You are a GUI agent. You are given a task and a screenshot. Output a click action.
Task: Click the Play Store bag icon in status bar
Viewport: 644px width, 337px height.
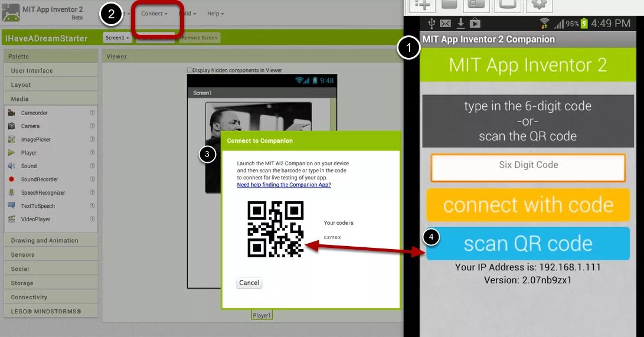point(475,24)
